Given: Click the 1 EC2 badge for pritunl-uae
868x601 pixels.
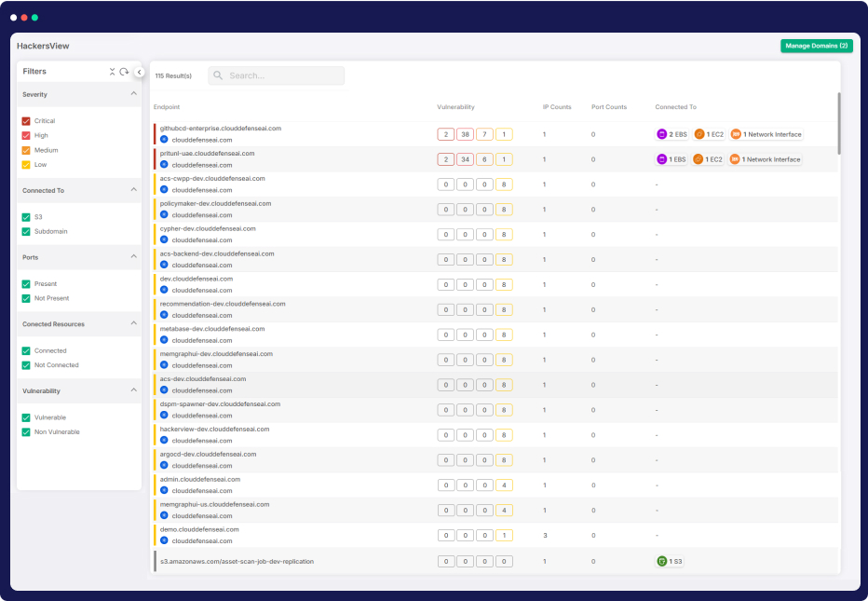Looking at the screenshot, I should pyautogui.click(x=709, y=159).
